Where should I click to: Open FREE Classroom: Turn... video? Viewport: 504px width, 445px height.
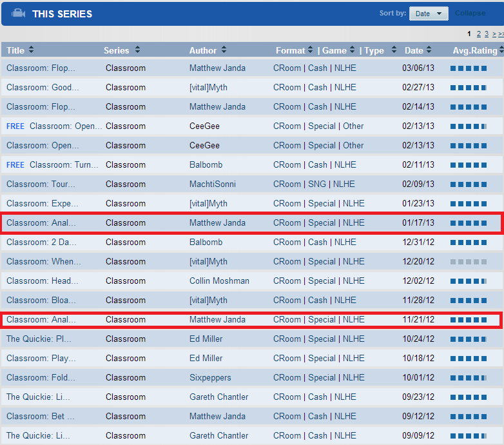[x=64, y=164]
